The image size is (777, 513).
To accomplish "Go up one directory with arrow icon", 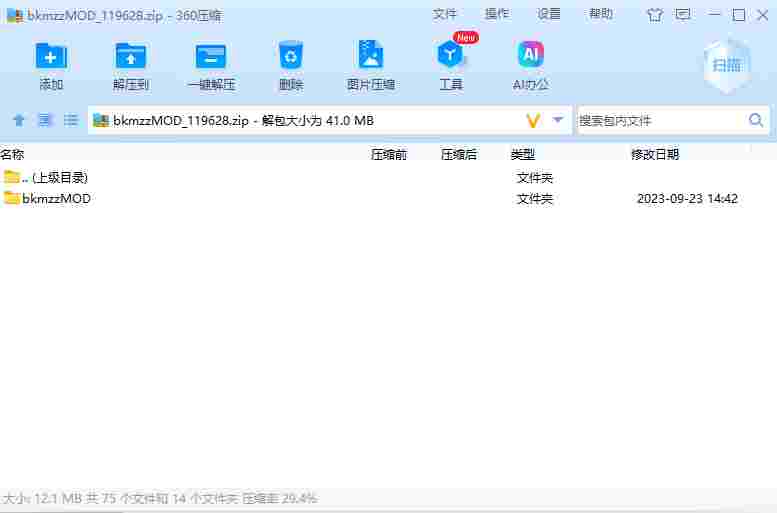I will [19, 120].
